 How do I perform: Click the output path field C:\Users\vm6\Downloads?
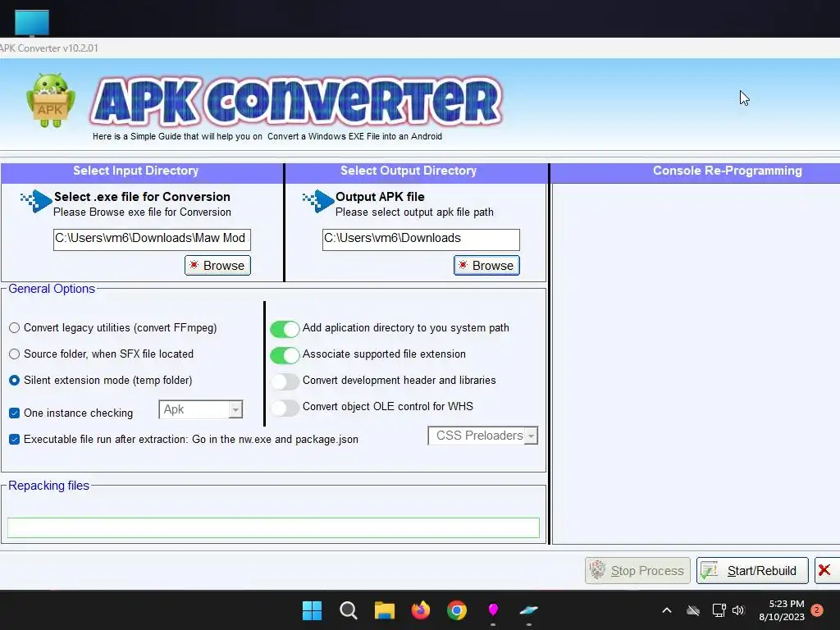click(x=421, y=240)
